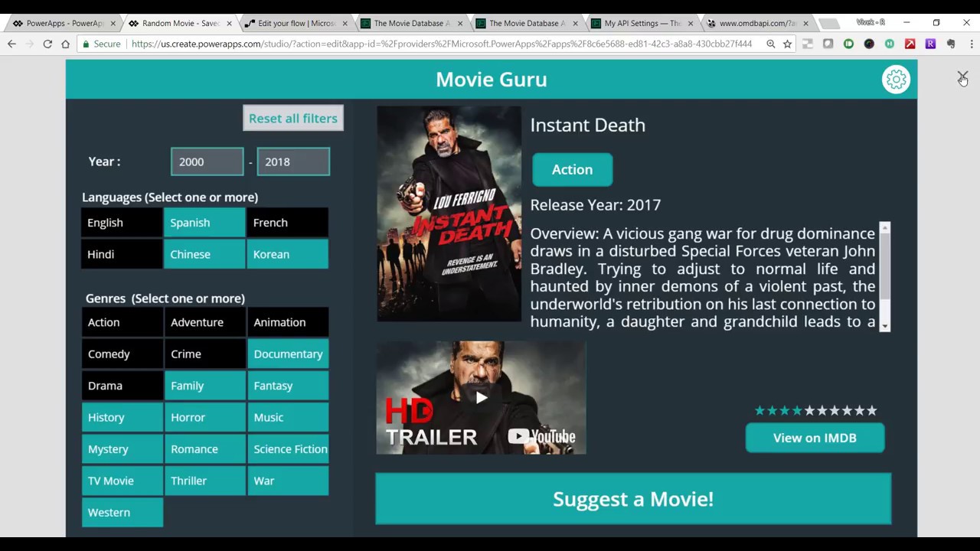Switch to the Edit your flow tab

[296, 23]
